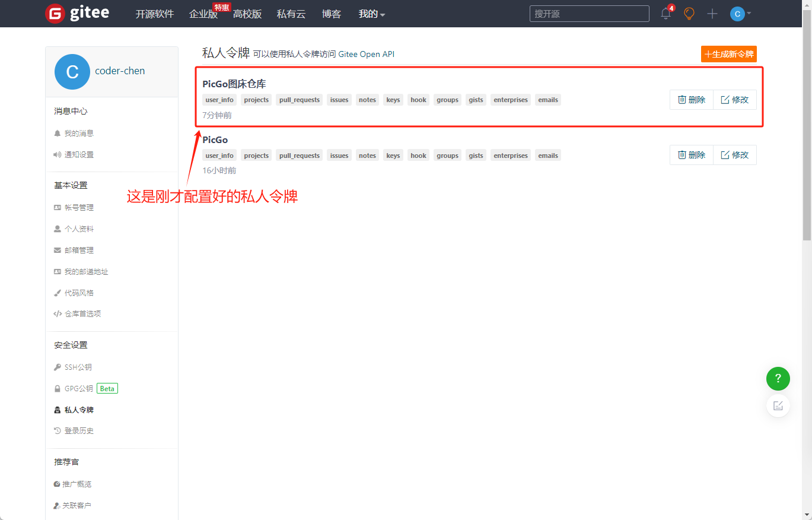Open 开源软件 in top navigation
The width and height of the screenshot is (812, 520).
154,14
